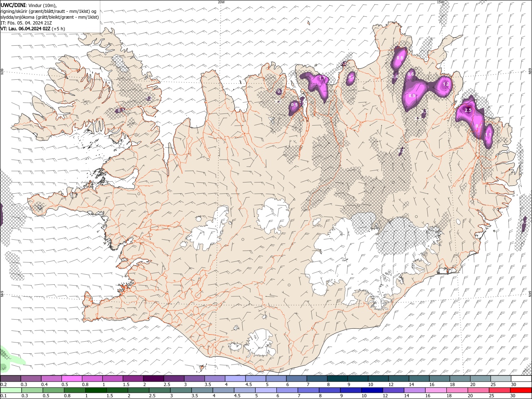Click the 0.6 precipitation value label
Image resolution: width=532 pixels, height=399 pixels.
tap(411, 74)
